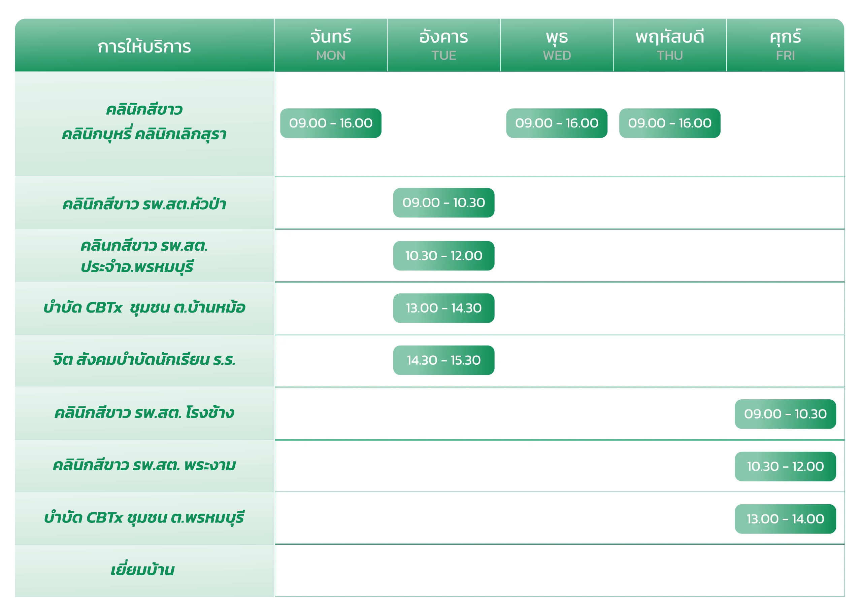This screenshot has width=862, height=616.
Task: Open the พฤหัสบดี Thursday column heading
Action: 669,37
